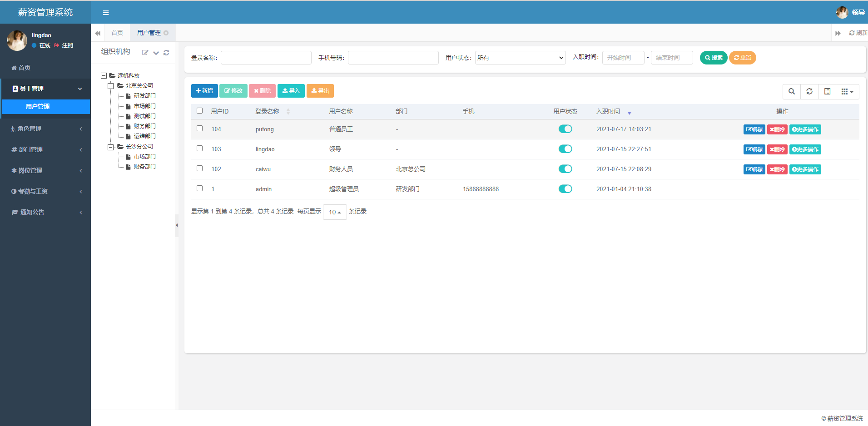Open the 用户状态 dropdown

click(521, 58)
